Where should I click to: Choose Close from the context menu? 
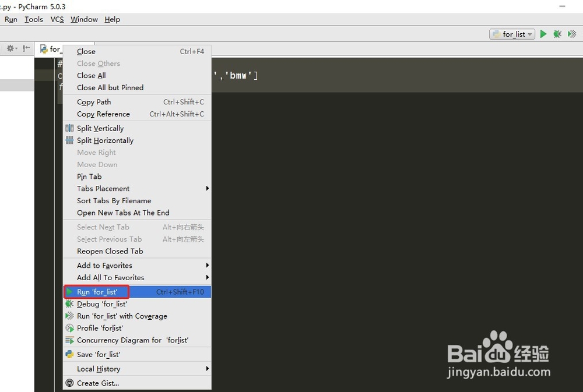pos(137,52)
